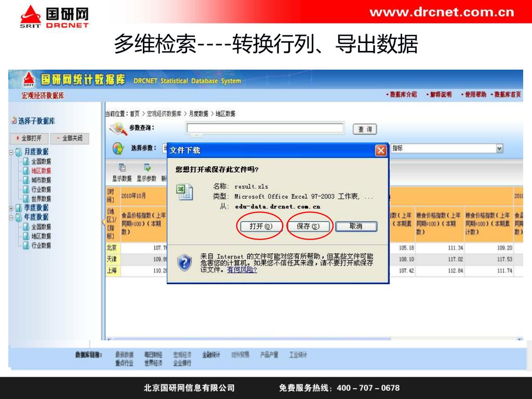Screen dimensions: 532x399
Task: Click the 显示数据 toolbar icon
Action: [x=122, y=168]
